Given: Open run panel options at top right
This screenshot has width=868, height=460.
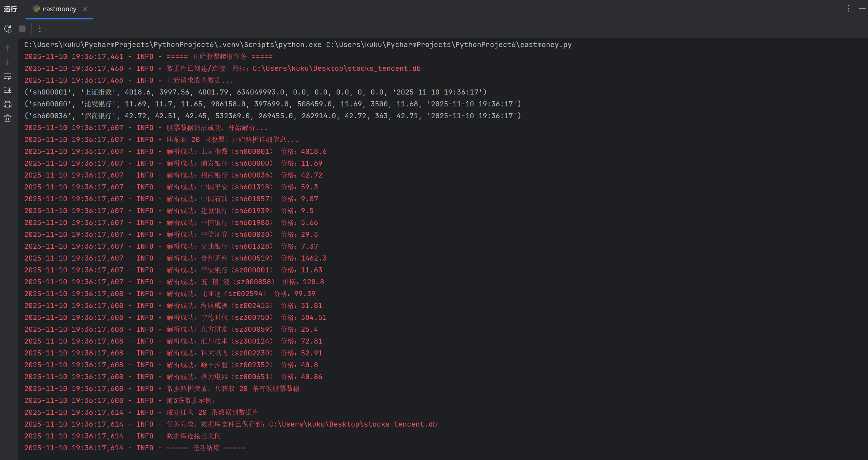Looking at the screenshot, I should point(848,8).
